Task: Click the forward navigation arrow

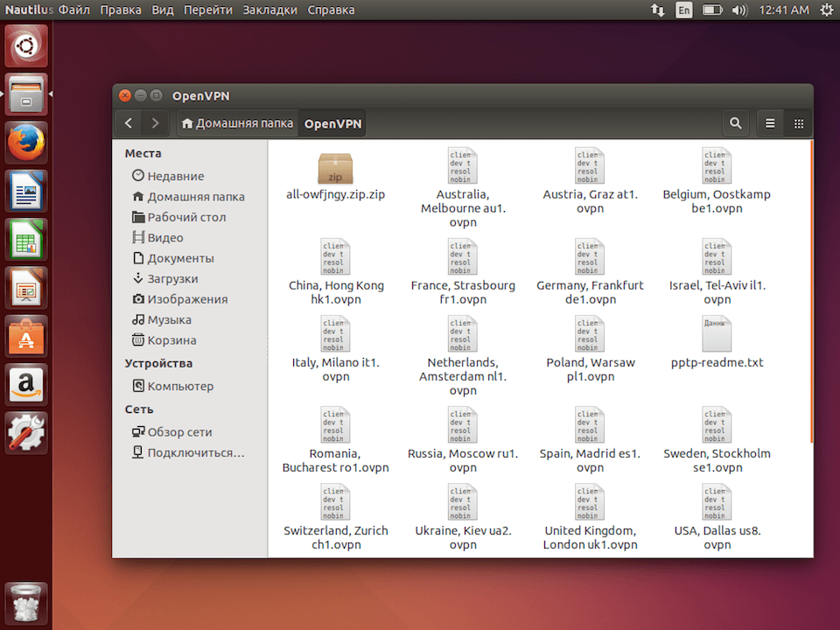Action: [x=155, y=123]
